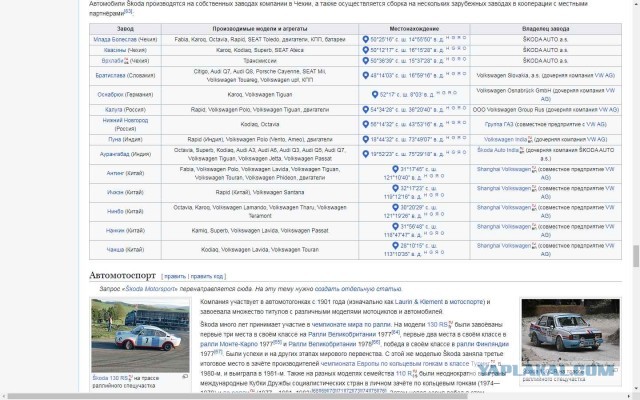
Task: Open the Млада Болеслав plant link
Action: 115,40
